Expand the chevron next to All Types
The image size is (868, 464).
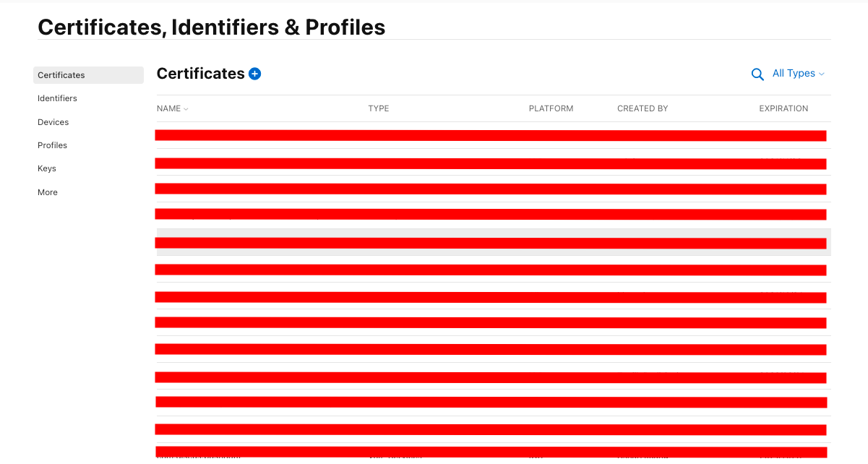pos(822,74)
